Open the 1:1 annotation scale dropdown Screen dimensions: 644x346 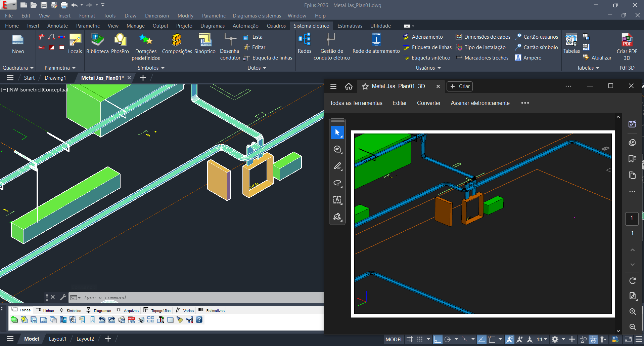click(x=542, y=339)
